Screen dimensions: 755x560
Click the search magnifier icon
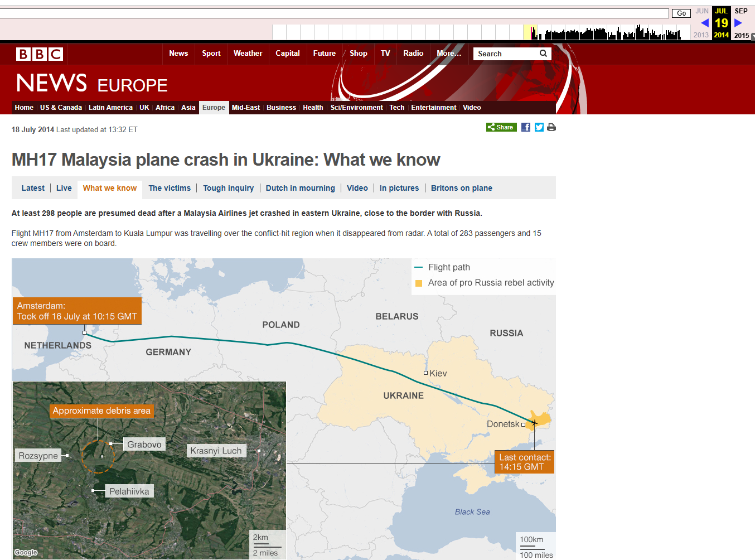pos(543,54)
